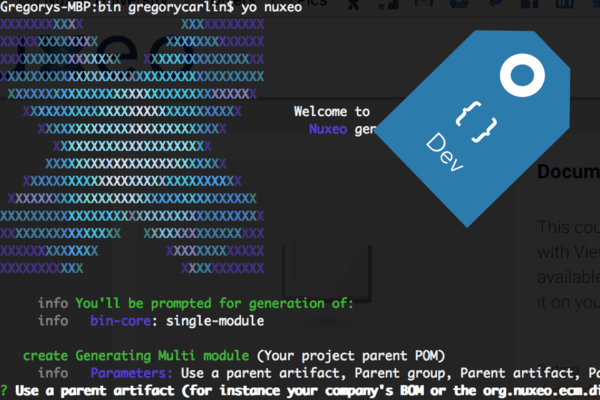
Task: Click the 'Welcome to' text in the terminal
Action: (332, 111)
